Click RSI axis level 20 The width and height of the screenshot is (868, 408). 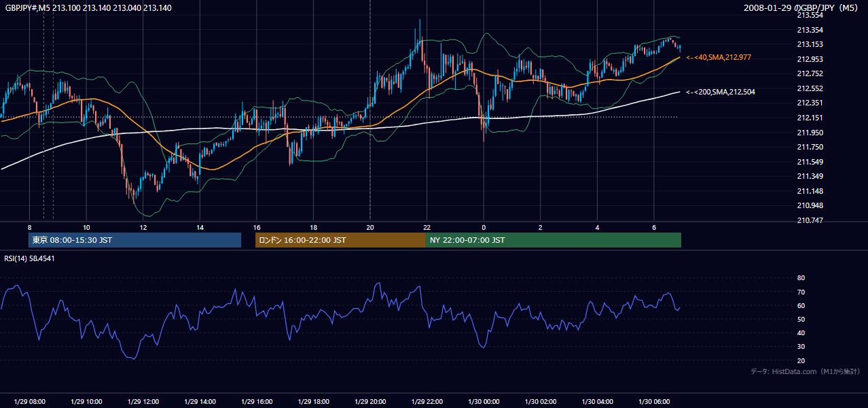(x=801, y=360)
